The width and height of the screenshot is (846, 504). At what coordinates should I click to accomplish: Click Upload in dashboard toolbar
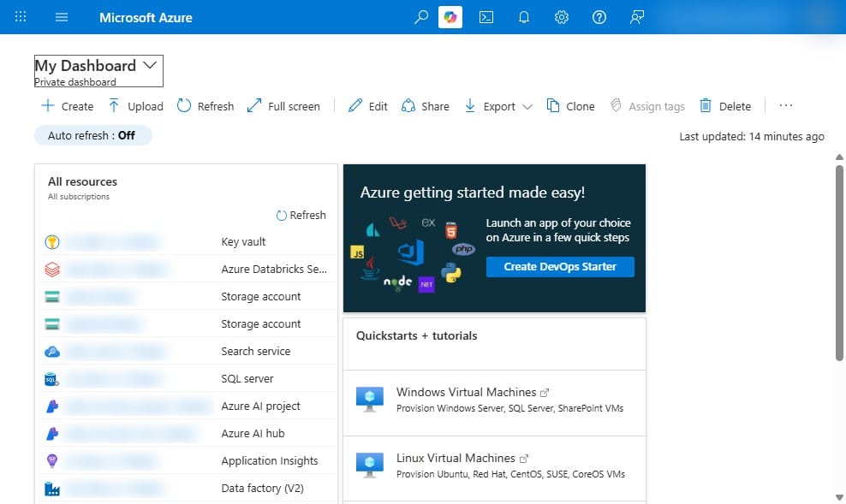136,106
